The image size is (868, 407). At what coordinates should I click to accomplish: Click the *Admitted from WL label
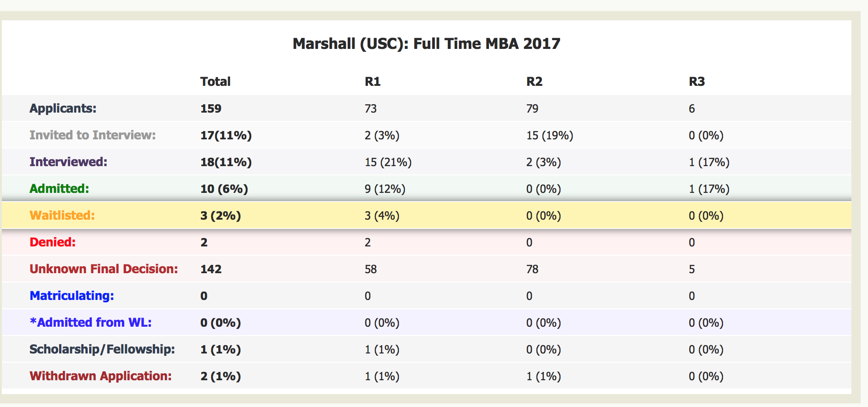90,323
